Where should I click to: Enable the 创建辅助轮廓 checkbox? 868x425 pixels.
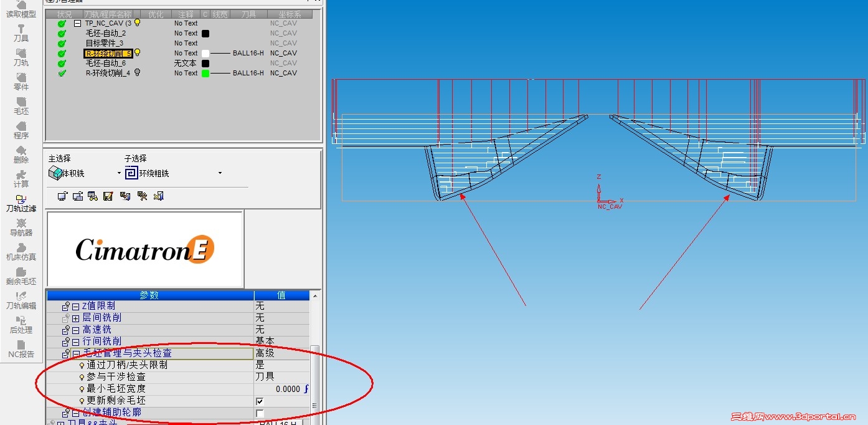[260, 413]
